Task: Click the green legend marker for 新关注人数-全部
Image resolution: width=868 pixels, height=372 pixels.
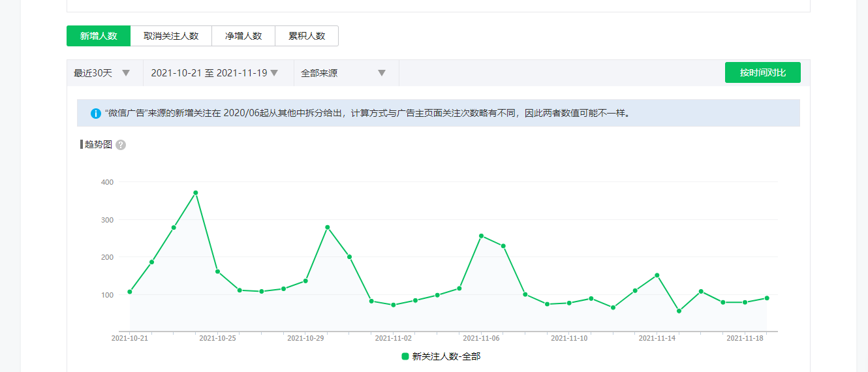Action: 405,356
